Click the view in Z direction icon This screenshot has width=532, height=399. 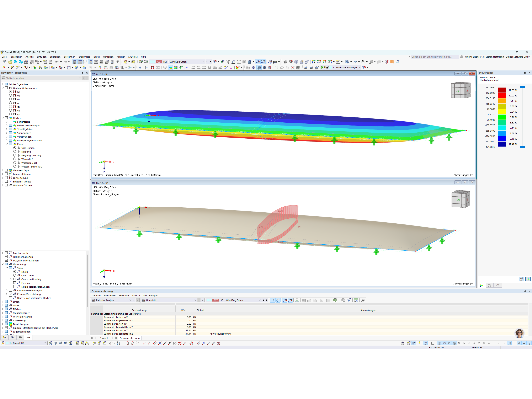pos(324,62)
